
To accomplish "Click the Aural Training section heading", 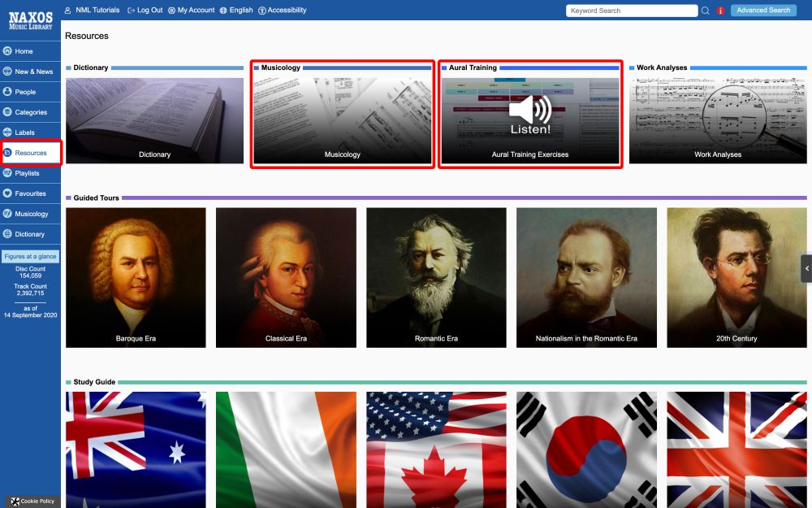I will pos(473,67).
